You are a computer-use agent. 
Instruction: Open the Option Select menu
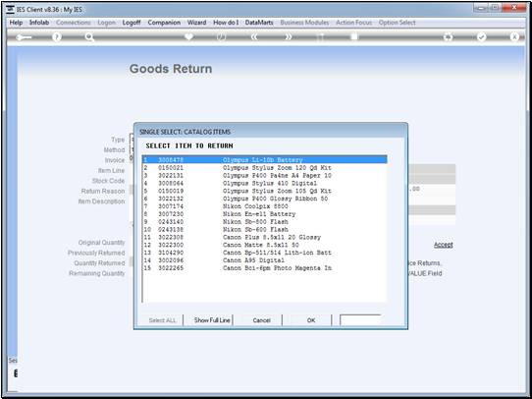coord(397,23)
